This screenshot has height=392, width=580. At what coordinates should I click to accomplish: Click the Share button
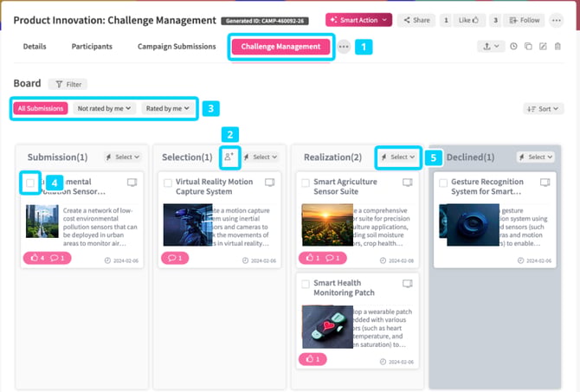(x=416, y=21)
